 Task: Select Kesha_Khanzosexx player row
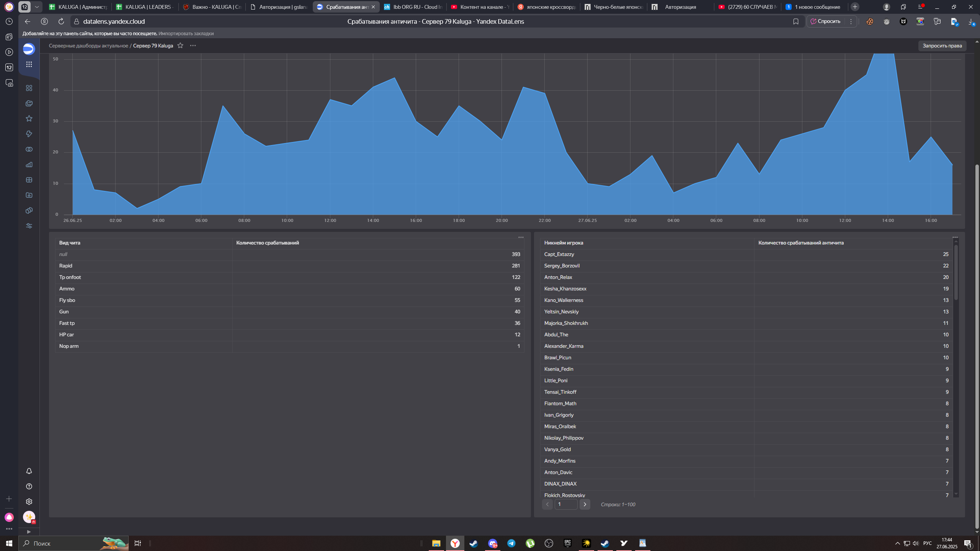point(746,289)
